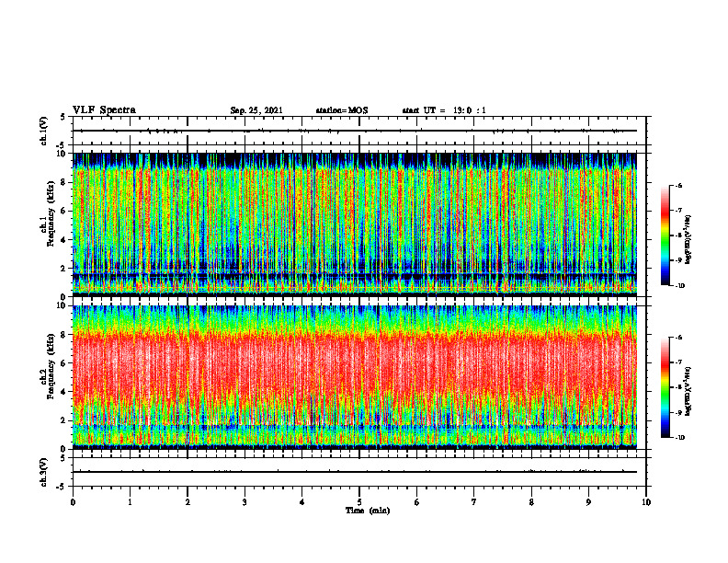Click time axis tick label '6'
Screen dimensions: 728x563
[x=417, y=502]
